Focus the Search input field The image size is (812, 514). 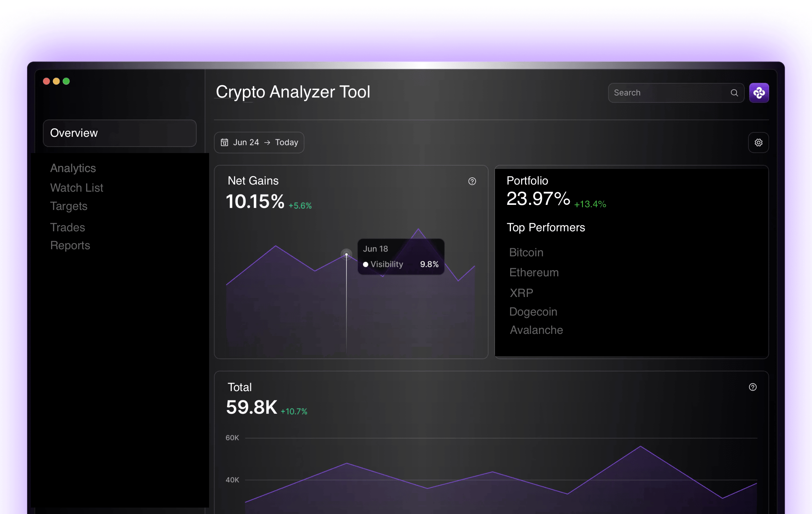click(676, 93)
